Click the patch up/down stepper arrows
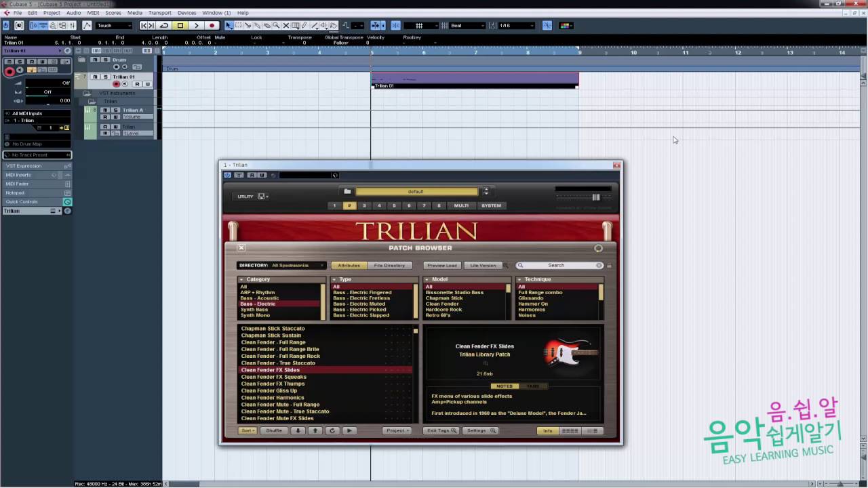Screen dimensions: 868x488 pos(486,192)
